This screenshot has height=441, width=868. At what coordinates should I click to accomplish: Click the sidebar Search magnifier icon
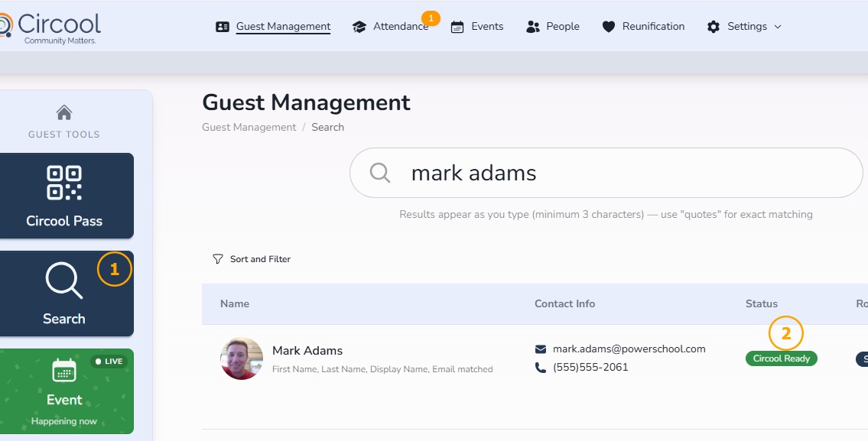[64, 280]
